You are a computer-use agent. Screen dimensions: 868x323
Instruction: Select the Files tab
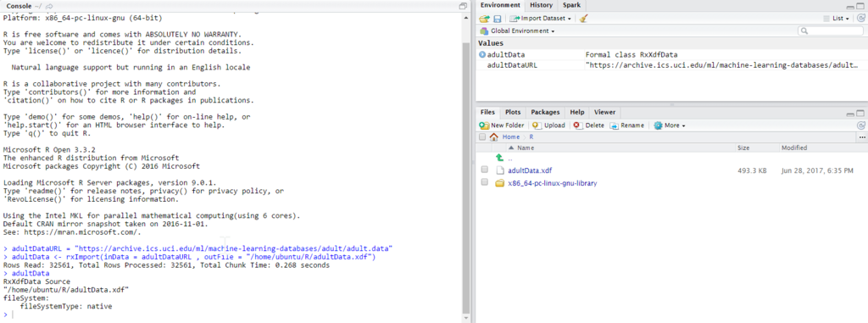[x=487, y=112]
